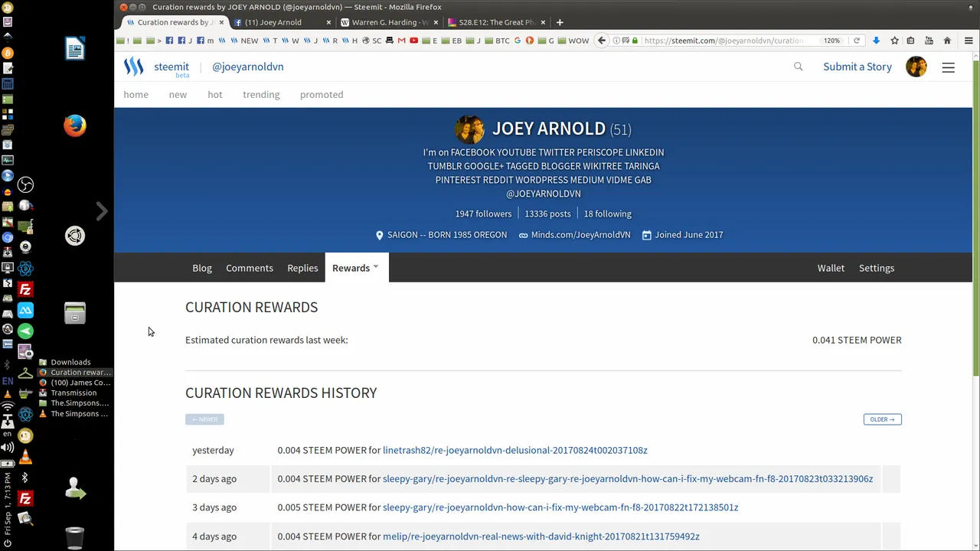Open the Firefox hamburger menu

point(969,41)
